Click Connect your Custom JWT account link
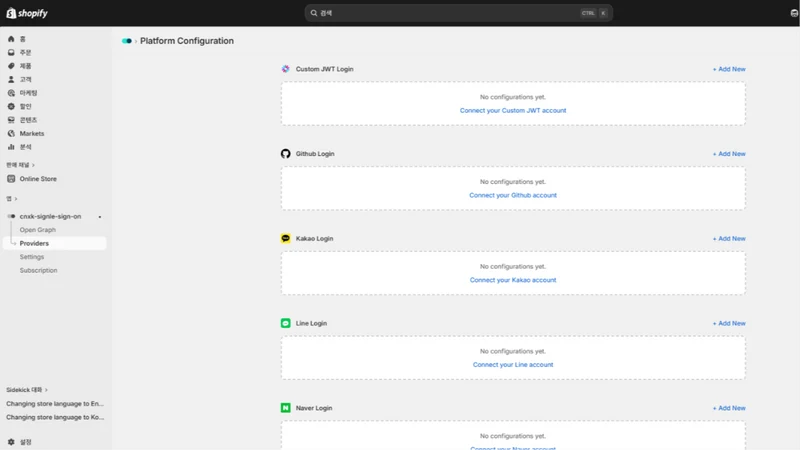 point(513,110)
